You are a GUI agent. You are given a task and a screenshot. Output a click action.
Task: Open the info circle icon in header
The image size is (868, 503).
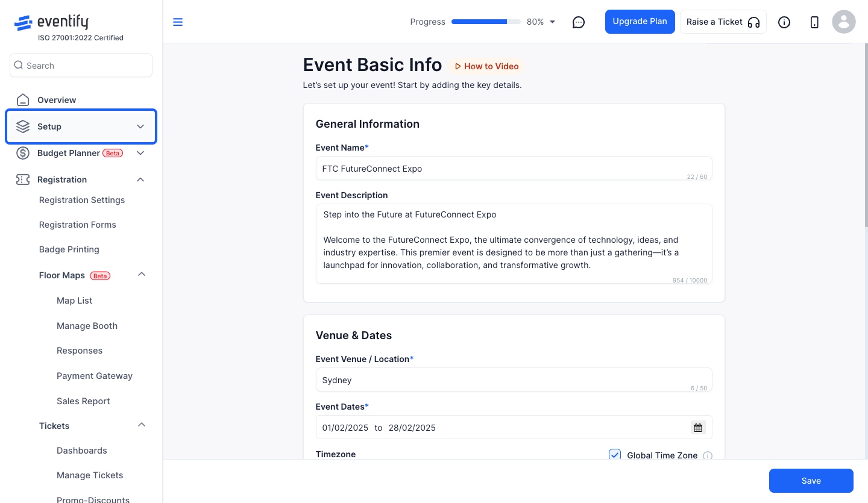[784, 22]
